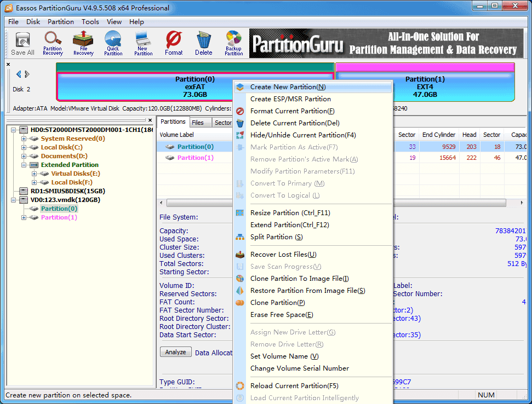Click Delete Current Partition bucket icon
Image resolution: width=532 pixels, height=404 pixels.
[240, 123]
